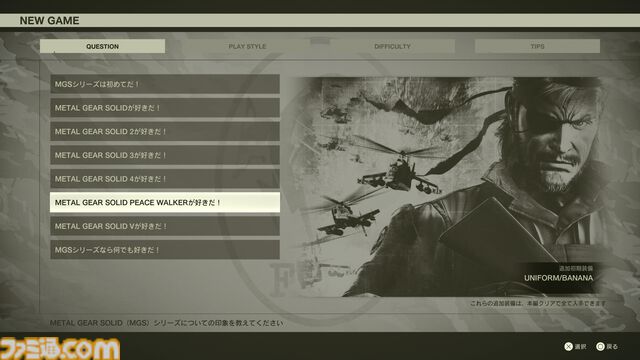Click the X button select icon
This screenshot has height=360, width=640.
[568, 347]
